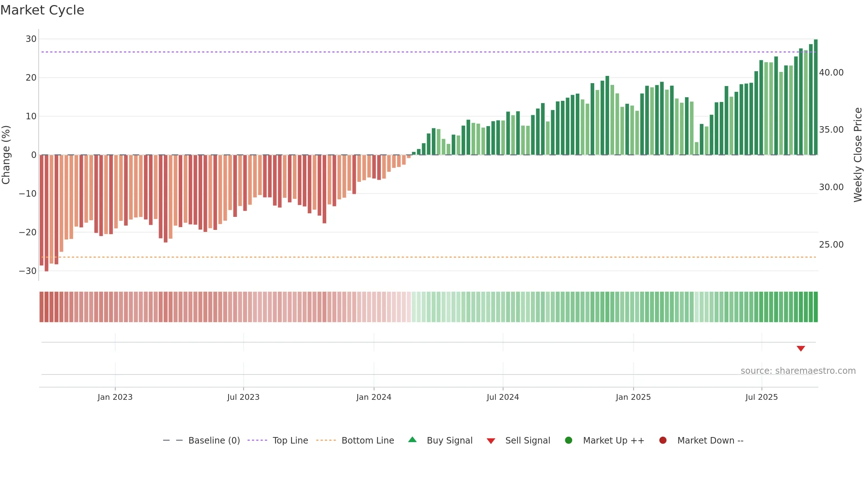Click the 30.00 price axis label

(x=831, y=187)
